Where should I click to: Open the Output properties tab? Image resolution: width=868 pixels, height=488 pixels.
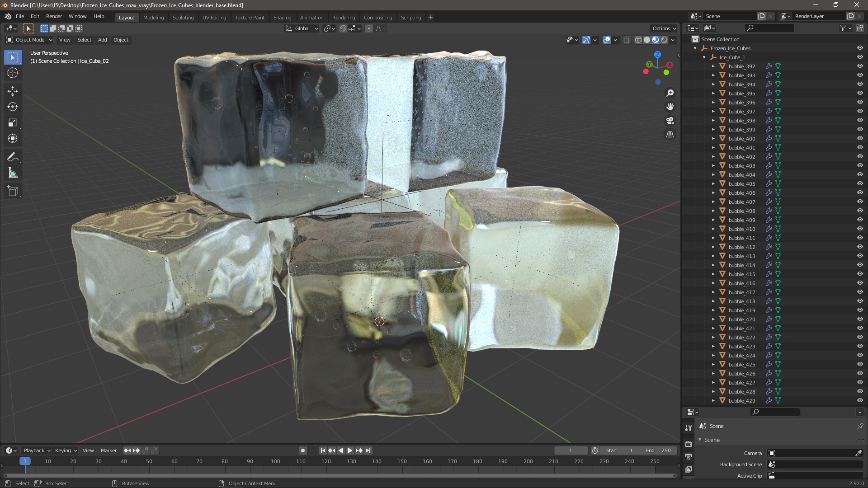689,457
